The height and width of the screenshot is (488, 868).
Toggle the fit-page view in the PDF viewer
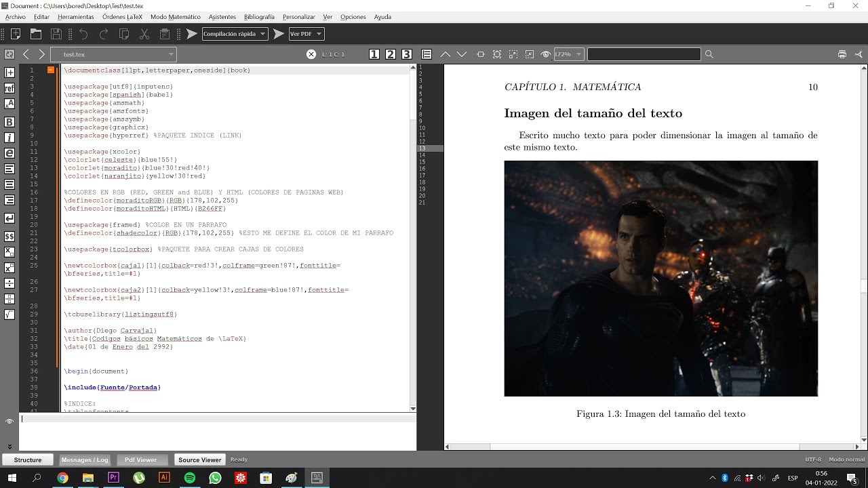pyautogui.click(x=497, y=54)
